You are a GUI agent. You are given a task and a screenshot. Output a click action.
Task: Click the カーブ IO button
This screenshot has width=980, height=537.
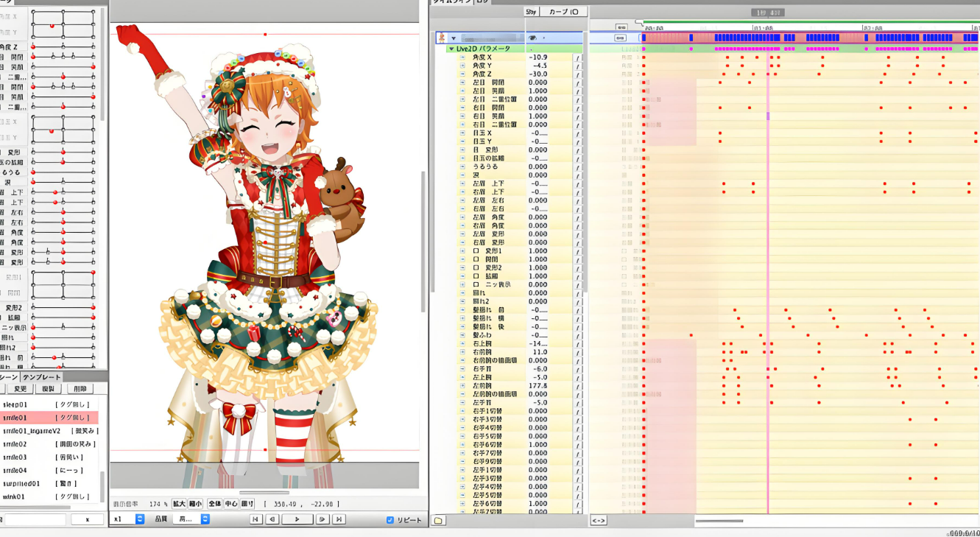[565, 12]
